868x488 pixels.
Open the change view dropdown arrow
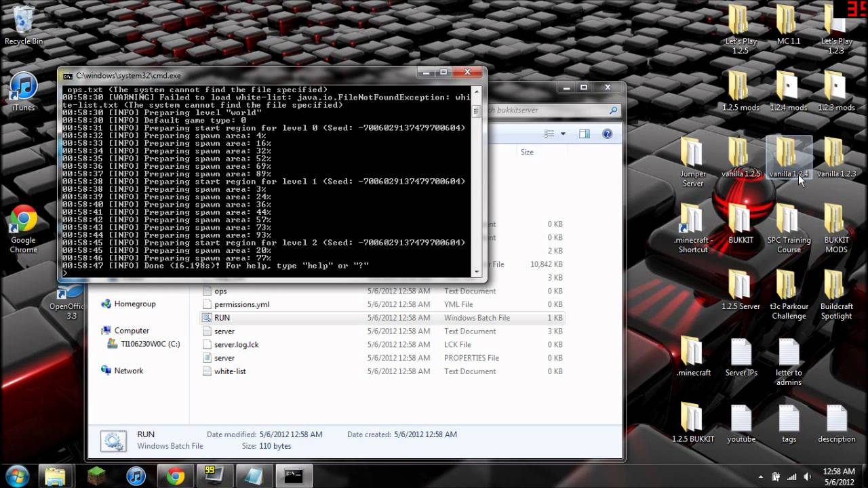(x=563, y=134)
